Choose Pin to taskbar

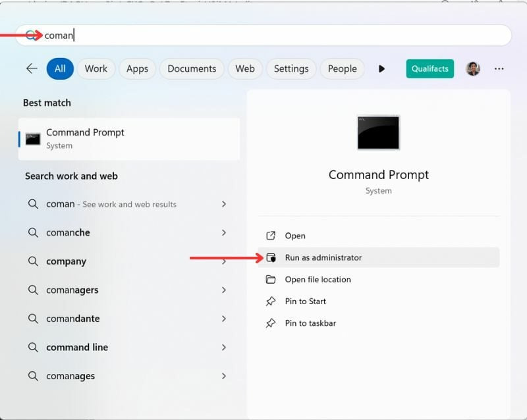coord(378,323)
